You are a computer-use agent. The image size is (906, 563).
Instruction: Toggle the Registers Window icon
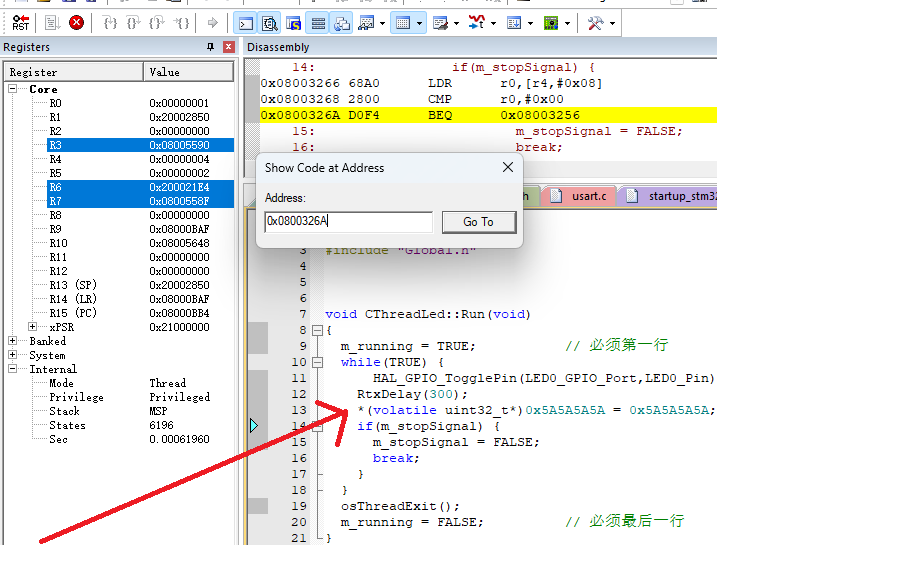click(x=318, y=23)
